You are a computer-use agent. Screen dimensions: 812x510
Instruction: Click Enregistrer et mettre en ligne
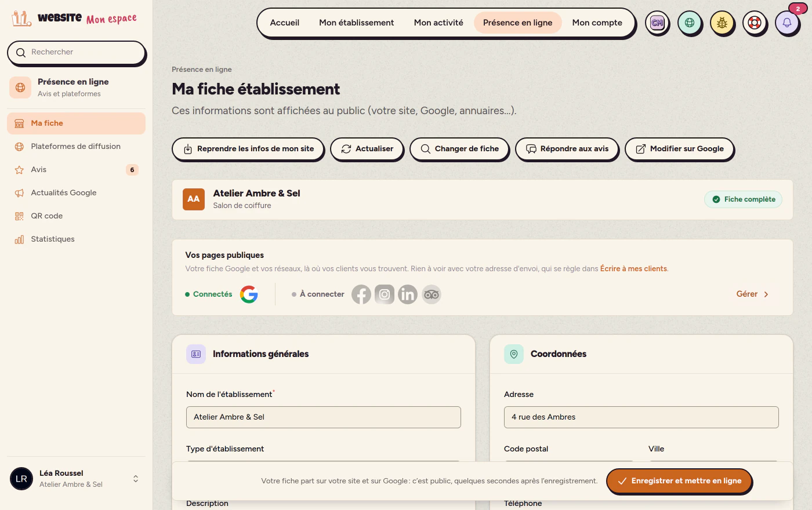coord(679,481)
